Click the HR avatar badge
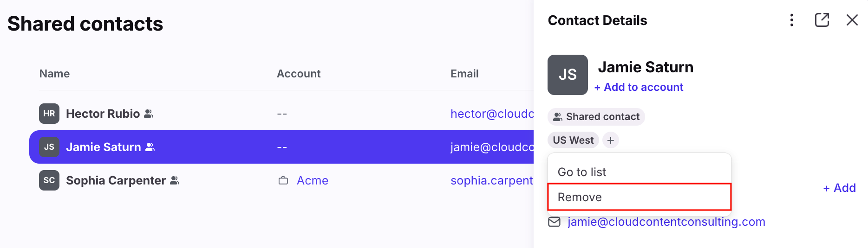 coord(49,114)
